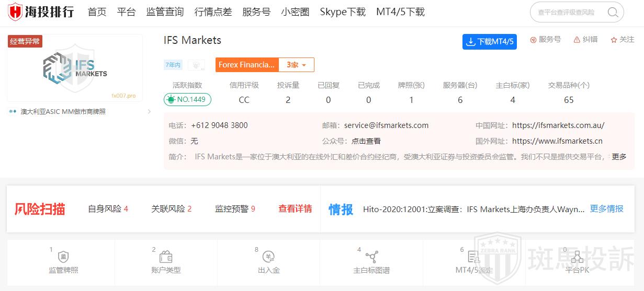Open 监管牌照 license icon section
The width and height of the screenshot is (644, 291).
click(x=63, y=257)
